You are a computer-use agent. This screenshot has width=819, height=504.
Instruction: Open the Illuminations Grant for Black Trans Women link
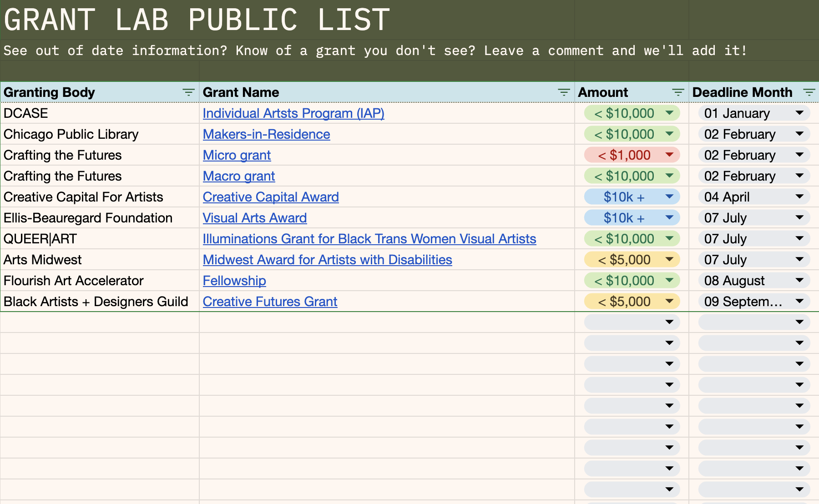369,238
